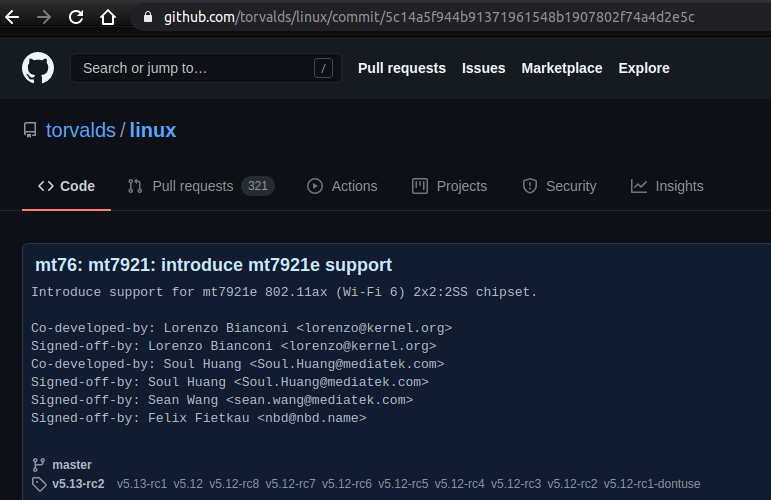Click the browser back arrow
The image size is (771, 500).
[12, 17]
